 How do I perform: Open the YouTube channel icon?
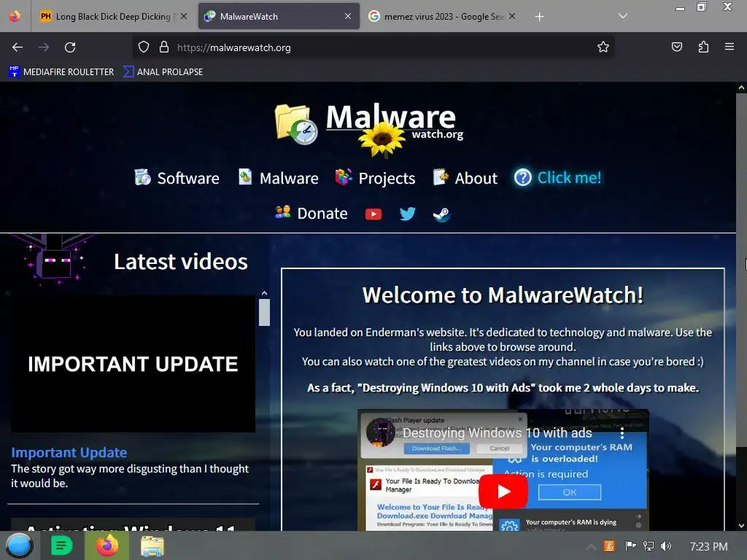[373, 214]
